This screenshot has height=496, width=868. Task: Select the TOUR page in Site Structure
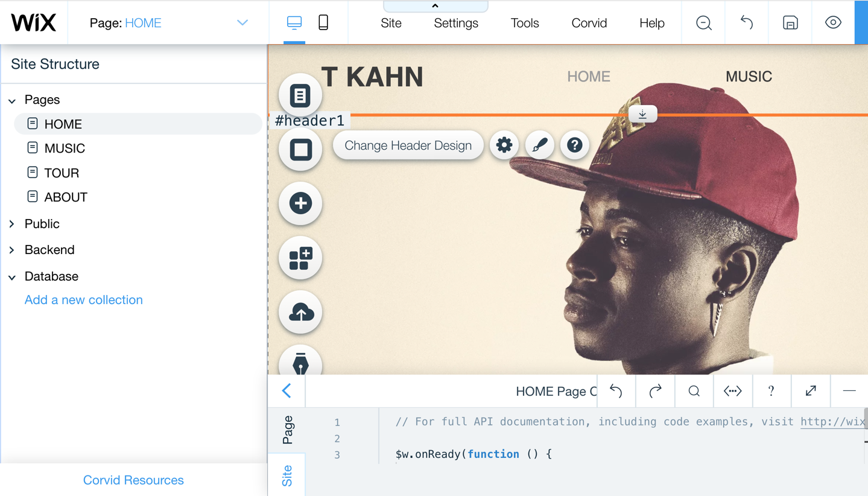(62, 173)
